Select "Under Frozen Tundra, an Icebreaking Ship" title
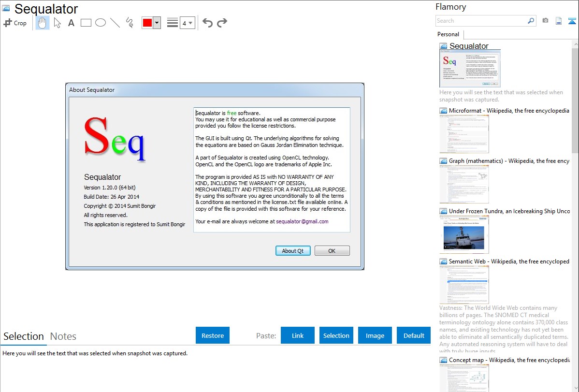This screenshot has width=579, height=392. (509, 211)
